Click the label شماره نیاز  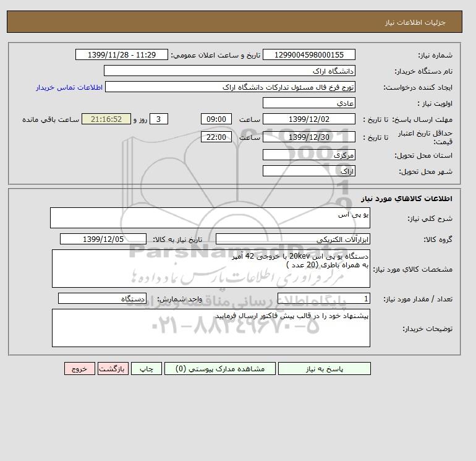(435, 55)
